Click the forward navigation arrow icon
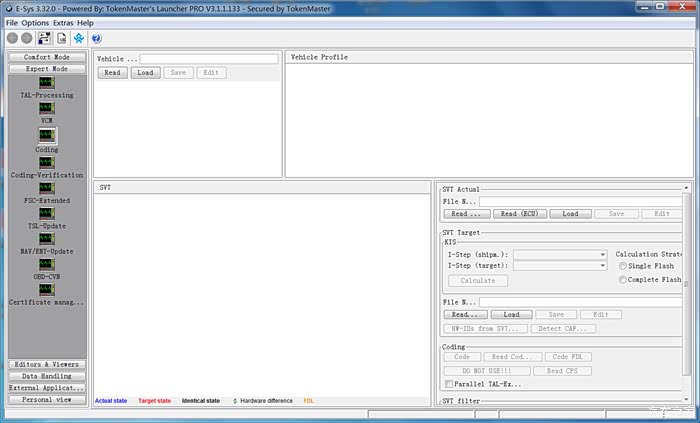 pyautogui.click(x=27, y=39)
